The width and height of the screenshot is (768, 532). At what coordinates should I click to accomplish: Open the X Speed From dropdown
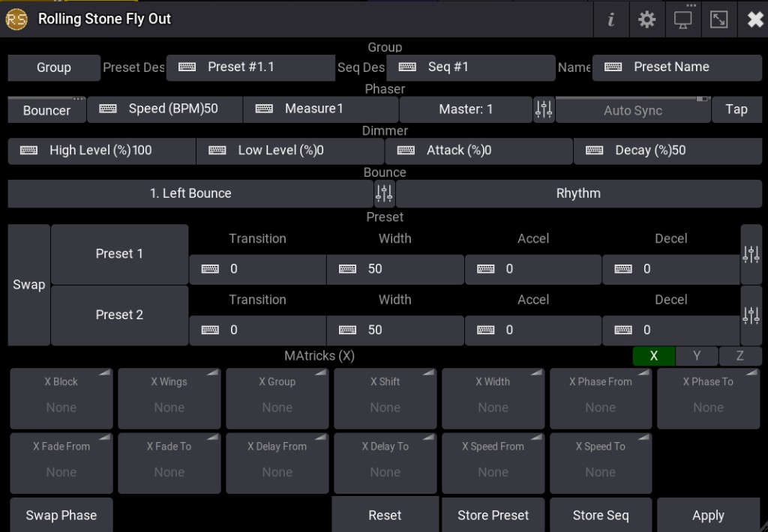493,463
